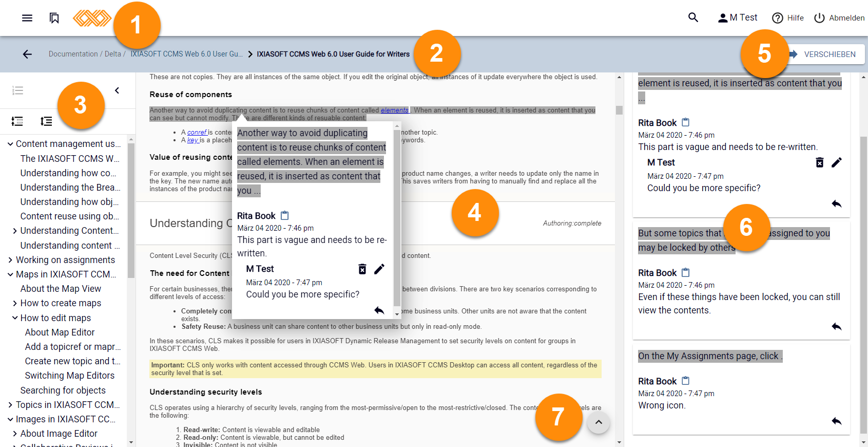Click popup scrollbar down arrow
The width and height of the screenshot is (868, 447).
(x=397, y=314)
